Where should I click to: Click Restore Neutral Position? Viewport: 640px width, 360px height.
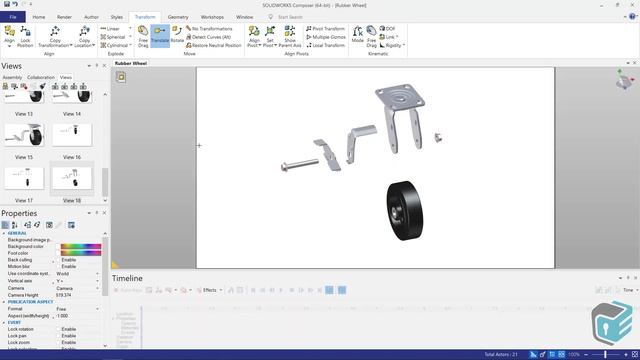tap(213, 45)
